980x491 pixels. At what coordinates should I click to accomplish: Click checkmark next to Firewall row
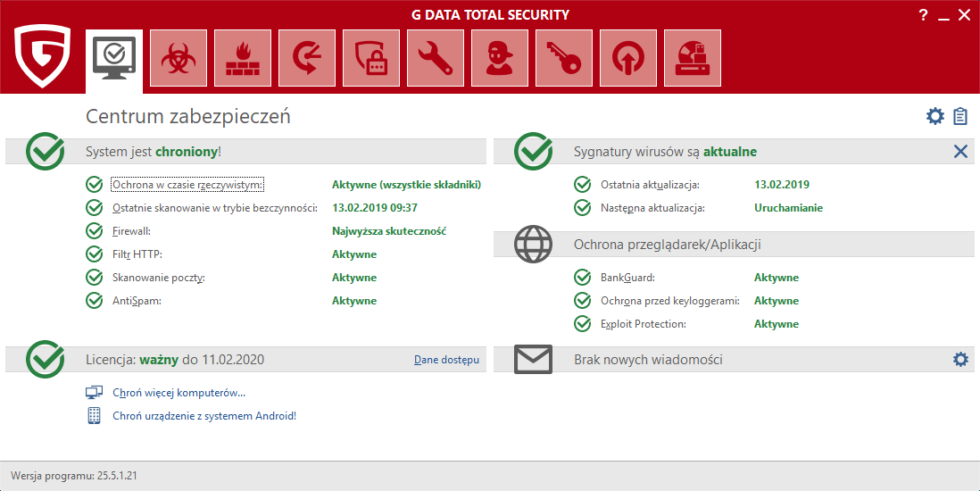pos(94,231)
